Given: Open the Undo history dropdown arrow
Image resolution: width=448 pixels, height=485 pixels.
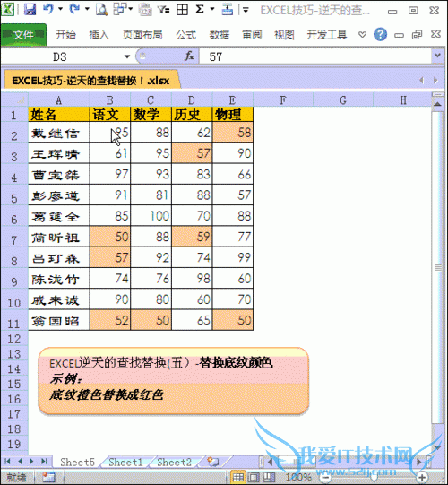Looking at the screenshot, I should pos(60,9).
